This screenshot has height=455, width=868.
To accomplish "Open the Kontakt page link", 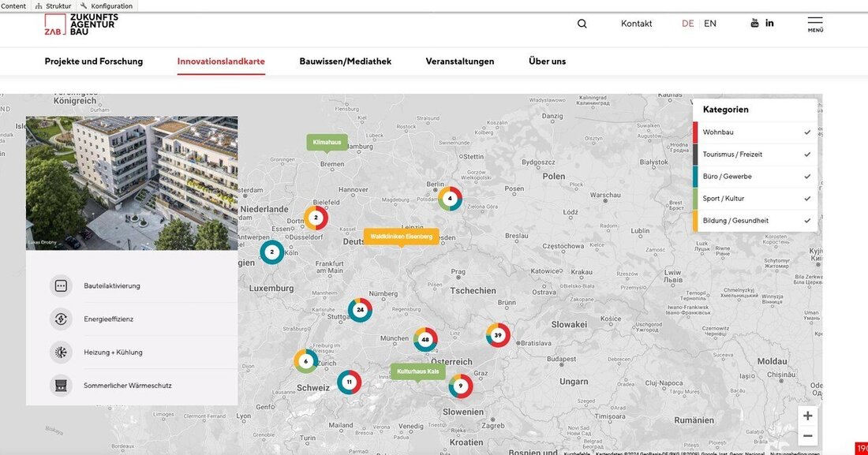I will (636, 23).
